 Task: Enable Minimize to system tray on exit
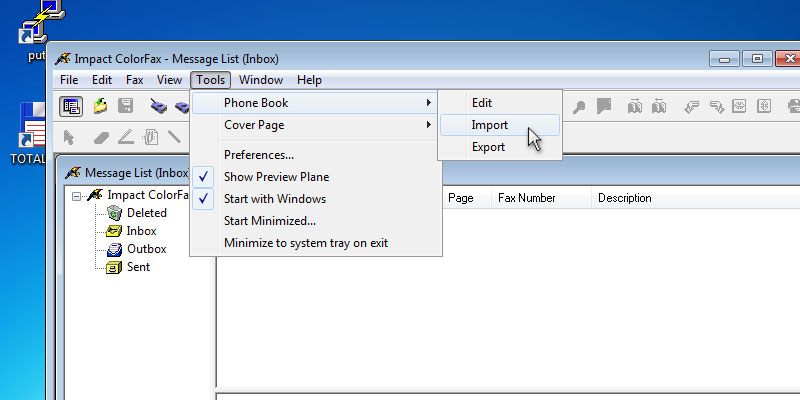point(305,243)
